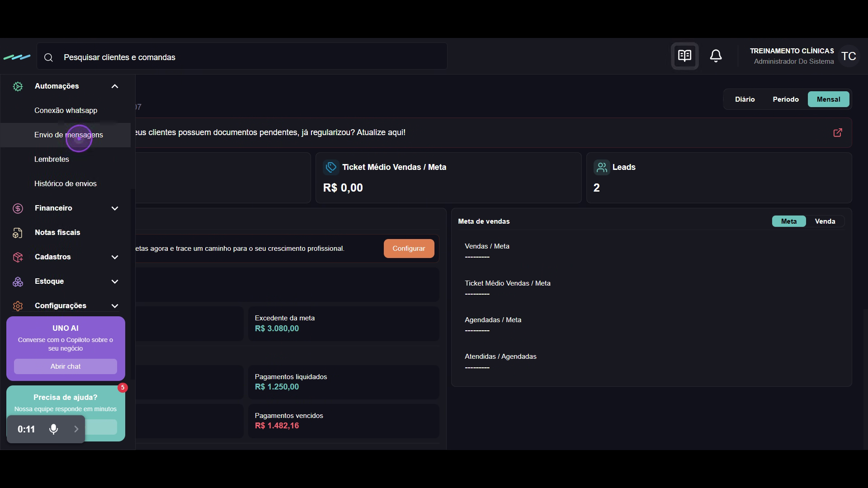Expand the Configurações chevron
The width and height of the screenshot is (868, 488).
(115, 306)
